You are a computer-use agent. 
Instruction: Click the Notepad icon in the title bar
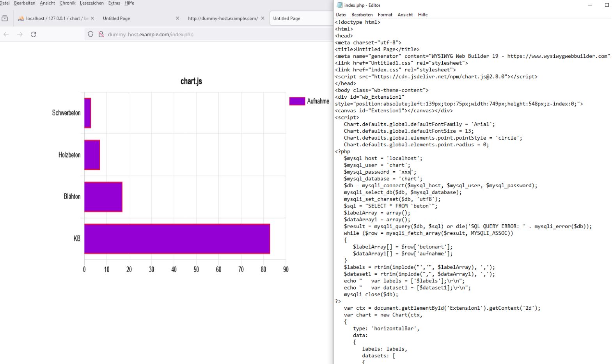click(339, 5)
